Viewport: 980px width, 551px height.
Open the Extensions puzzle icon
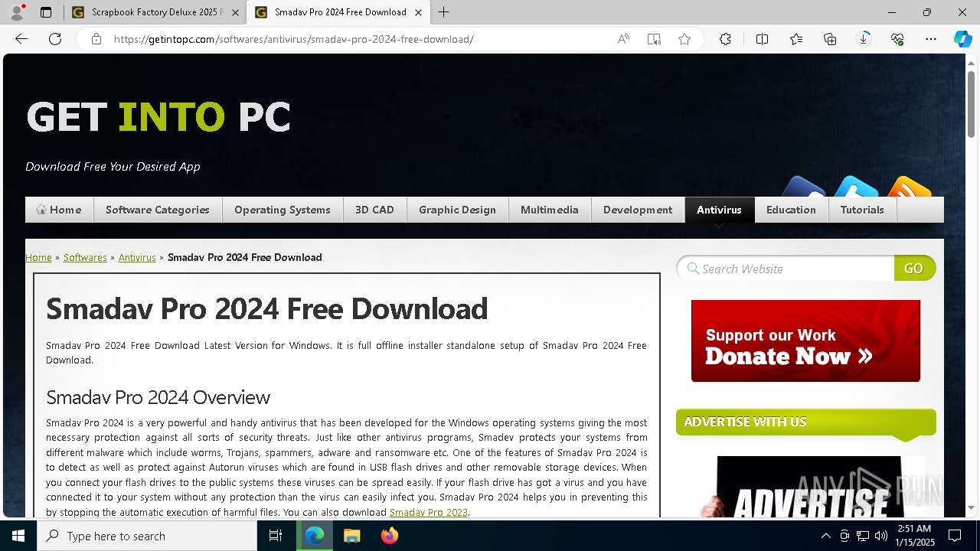coord(725,39)
